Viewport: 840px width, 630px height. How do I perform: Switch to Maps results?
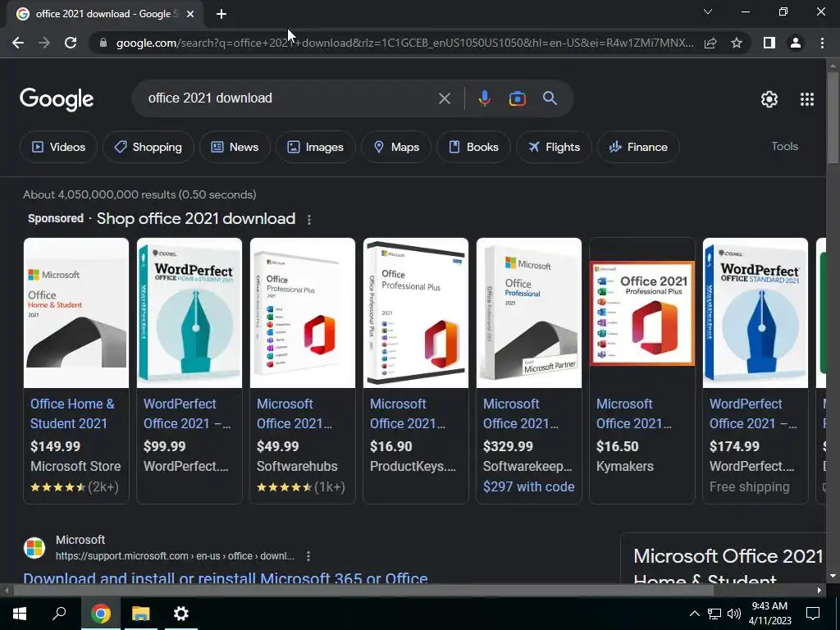click(396, 147)
